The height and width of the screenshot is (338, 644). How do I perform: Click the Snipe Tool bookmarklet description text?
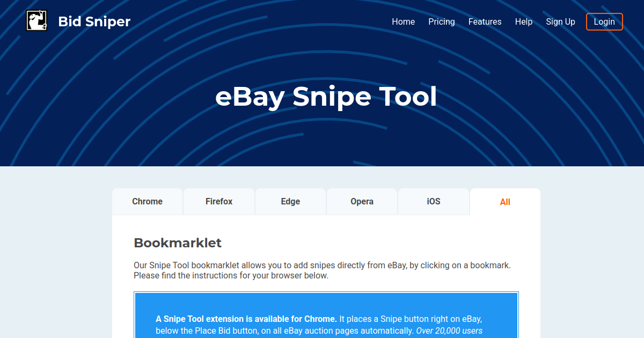322,270
